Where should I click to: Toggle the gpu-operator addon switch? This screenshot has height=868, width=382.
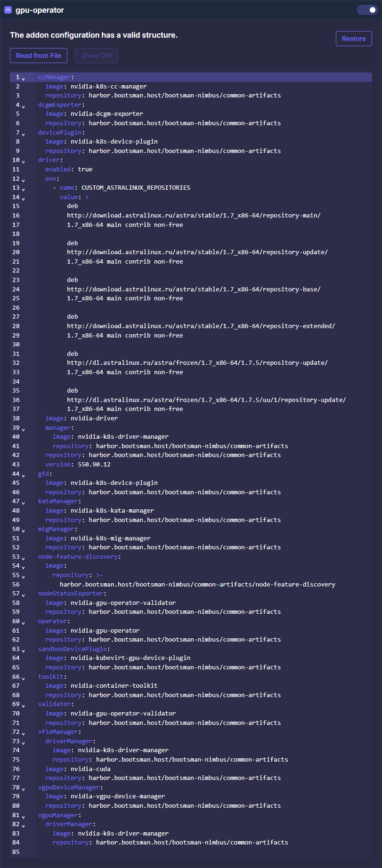tap(366, 10)
